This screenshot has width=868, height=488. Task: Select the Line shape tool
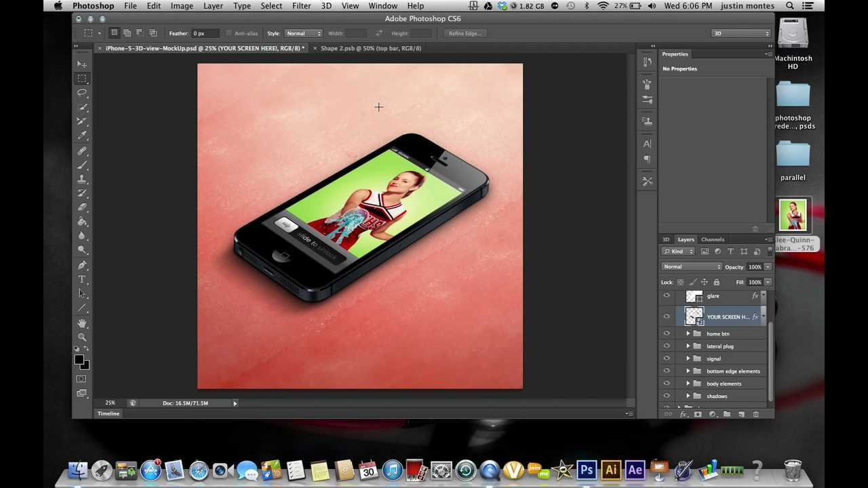(x=82, y=308)
